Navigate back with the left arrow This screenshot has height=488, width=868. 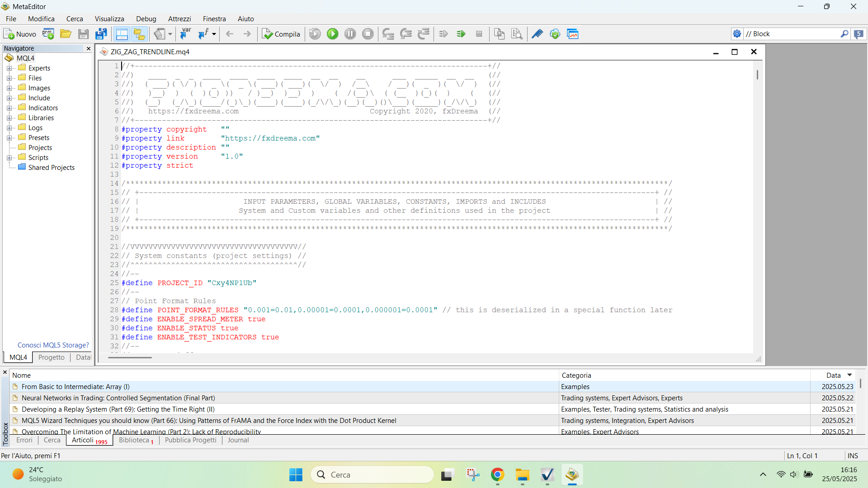230,34
